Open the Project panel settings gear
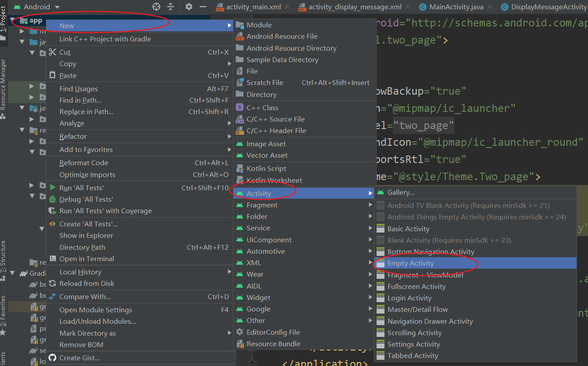 pyautogui.click(x=189, y=7)
